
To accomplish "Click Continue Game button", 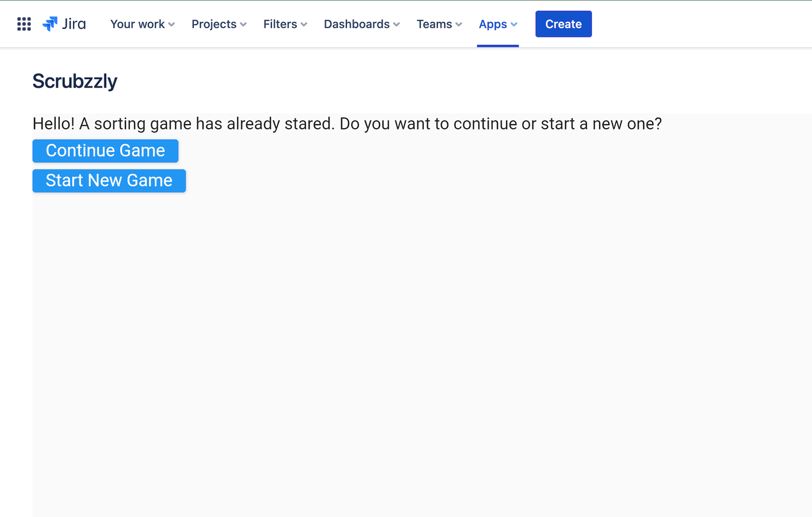I will click(105, 151).
